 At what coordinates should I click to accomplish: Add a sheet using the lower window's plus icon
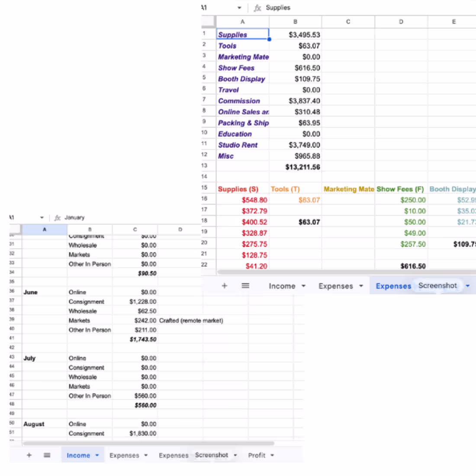(x=29, y=455)
